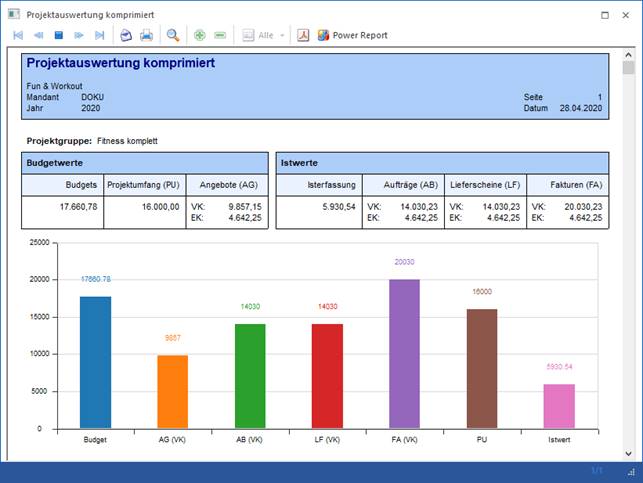Screen dimensions: 643x483
Task: Click the printer icon to print
Action: (x=147, y=35)
